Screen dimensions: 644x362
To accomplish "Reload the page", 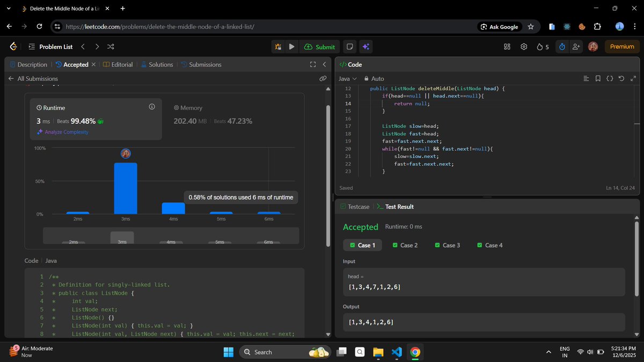I will coord(39,26).
